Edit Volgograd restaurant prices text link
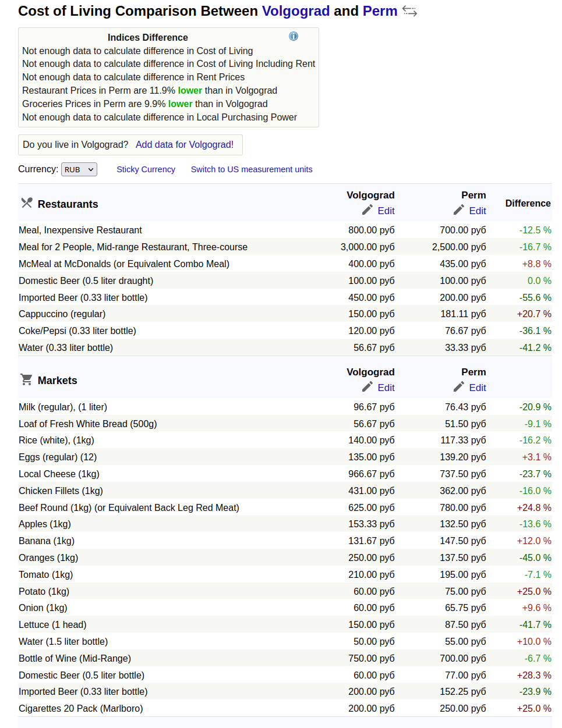Image resolution: width=562 pixels, height=728 pixels. coord(386,211)
